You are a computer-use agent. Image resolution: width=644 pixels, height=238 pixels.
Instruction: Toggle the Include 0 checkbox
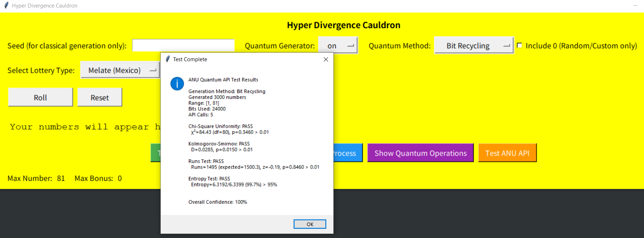[x=519, y=45]
